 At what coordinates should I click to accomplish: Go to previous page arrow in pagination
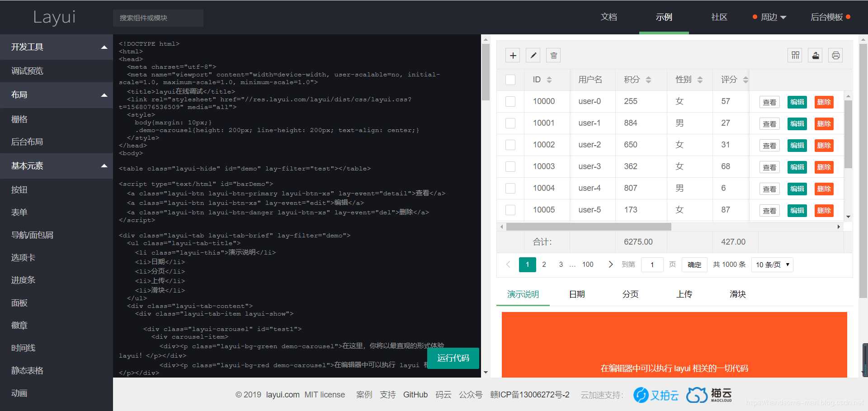(x=508, y=265)
